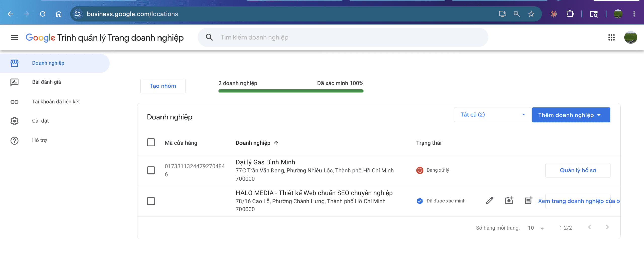The width and height of the screenshot is (644, 264).
Task: Open the Google apps grid
Action: point(611,37)
